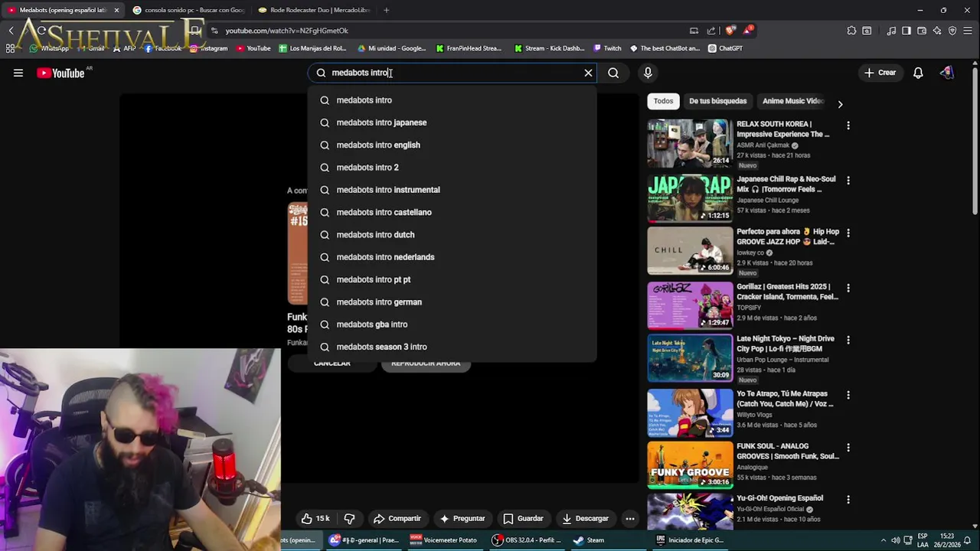This screenshot has width=980, height=551.
Task: Select suggestion "medabots intro 2"
Action: pyautogui.click(x=452, y=167)
